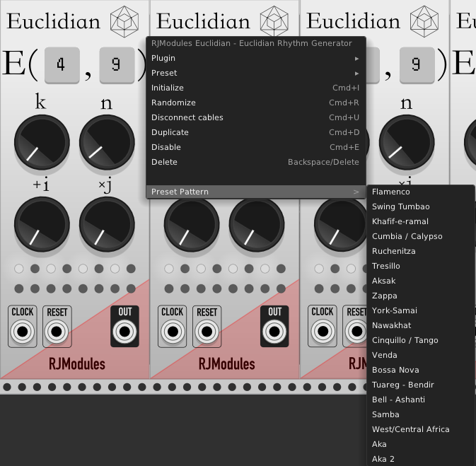Click the Euclidian title on first module

click(x=54, y=21)
